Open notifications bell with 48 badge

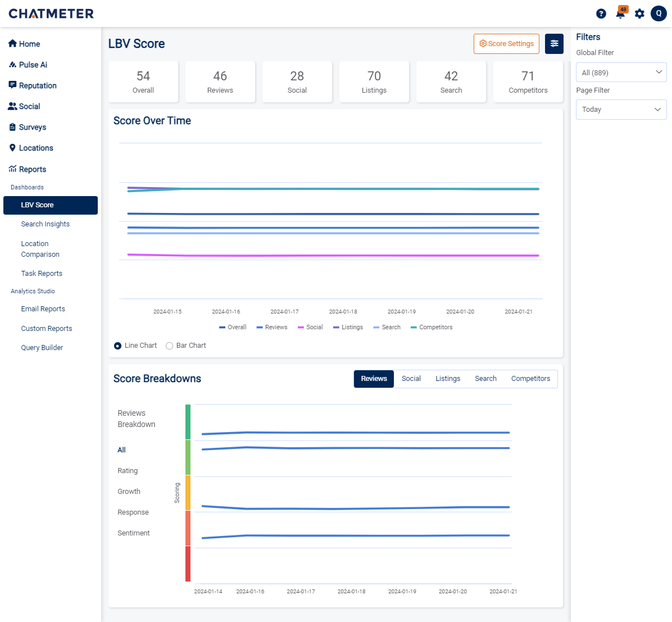point(620,13)
